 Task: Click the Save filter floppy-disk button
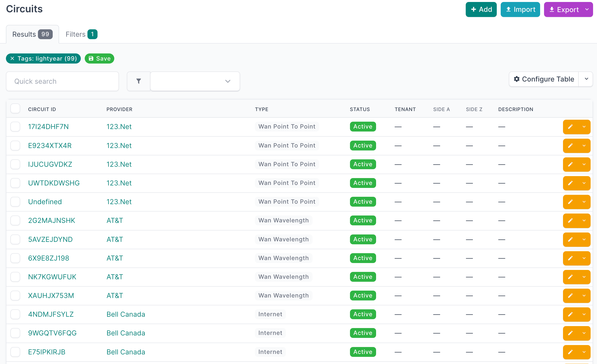[x=99, y=59]
